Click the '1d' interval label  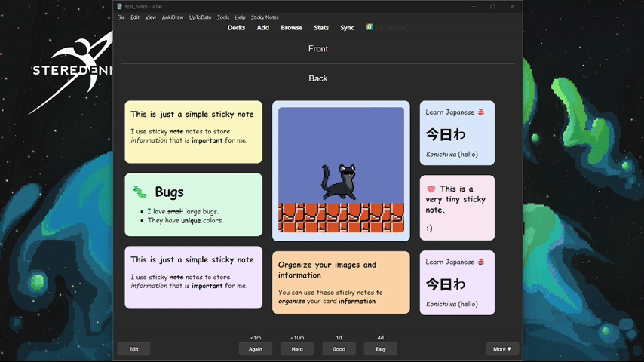pyautogui.click(x=339, y=338)
